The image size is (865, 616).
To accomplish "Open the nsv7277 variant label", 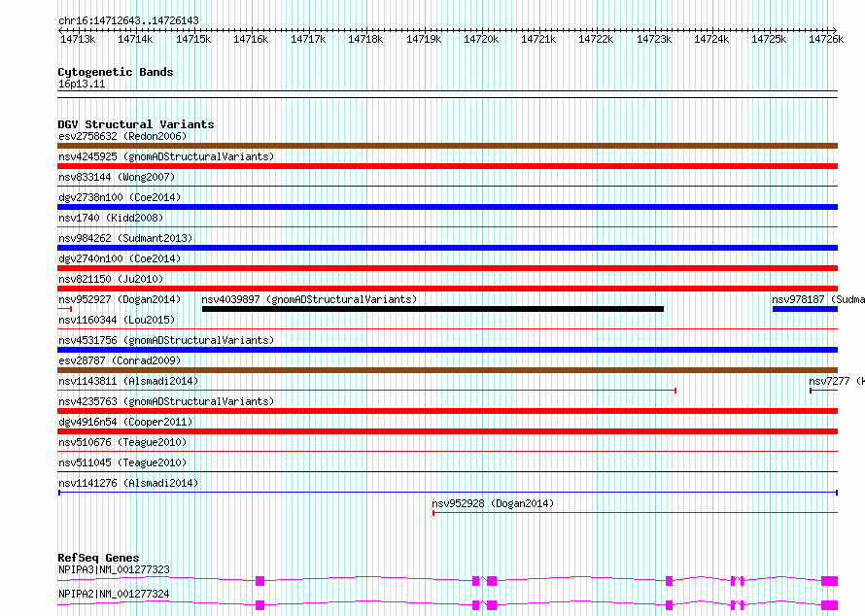I will pos(836,381).
